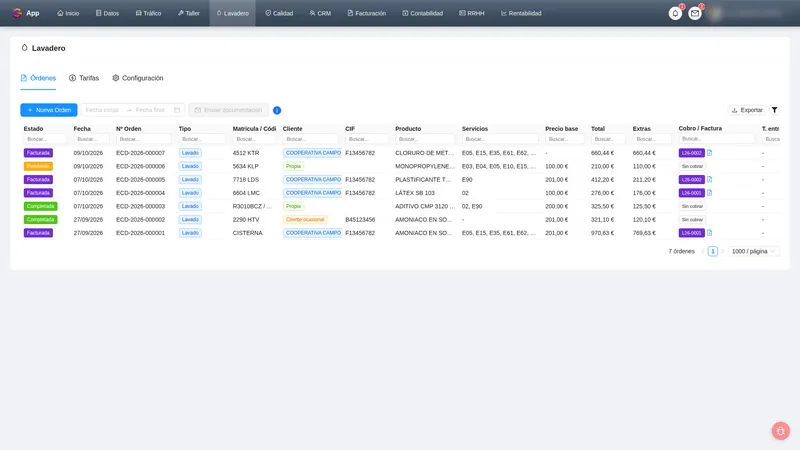800x450 pixels.
Task: Click plate 7718 LDS cell
Action: 246,180
